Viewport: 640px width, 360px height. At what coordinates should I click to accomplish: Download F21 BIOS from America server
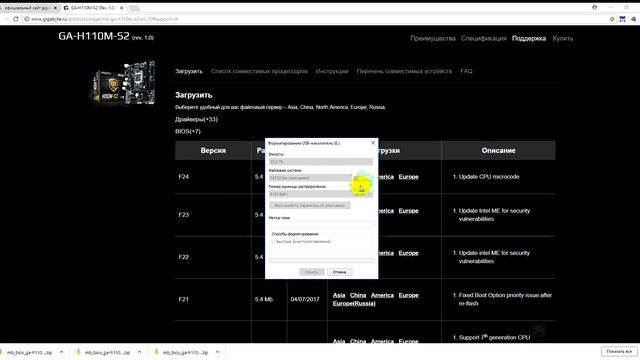pos(382,295)
